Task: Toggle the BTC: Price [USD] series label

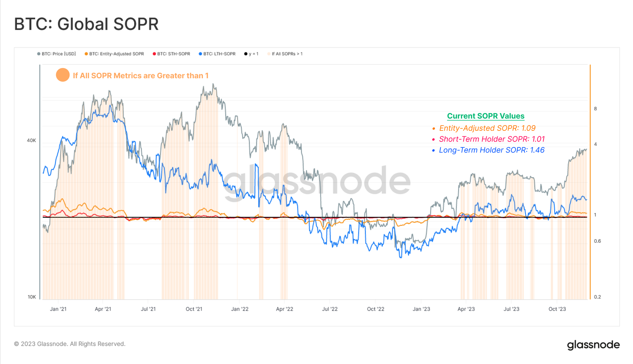Action: click(59, 54)
